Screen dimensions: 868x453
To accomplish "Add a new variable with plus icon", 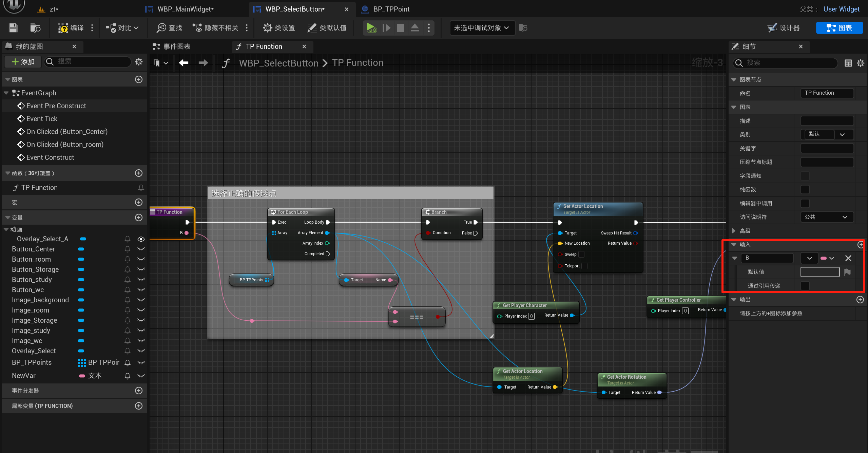I will coord(138,218).
